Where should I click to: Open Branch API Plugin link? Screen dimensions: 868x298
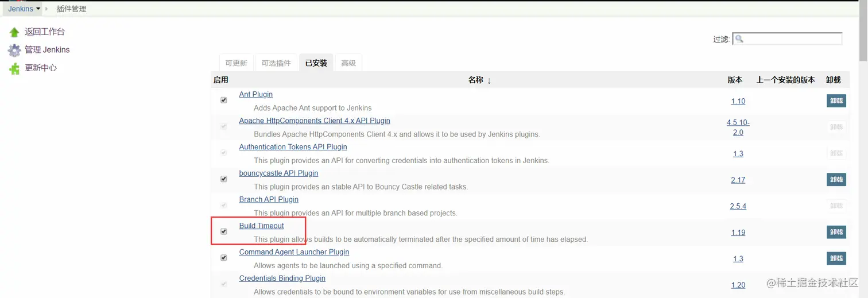(x=269, y=199)
